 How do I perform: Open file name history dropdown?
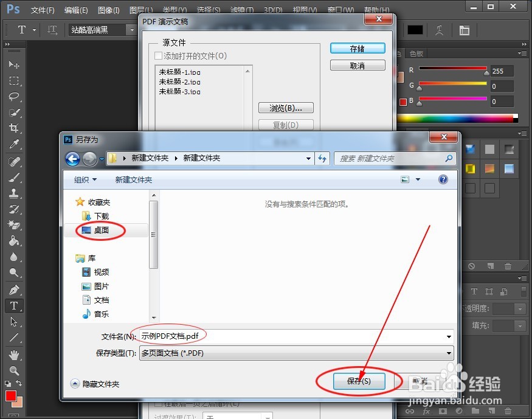pyautogui.click(x=449, y=336)
